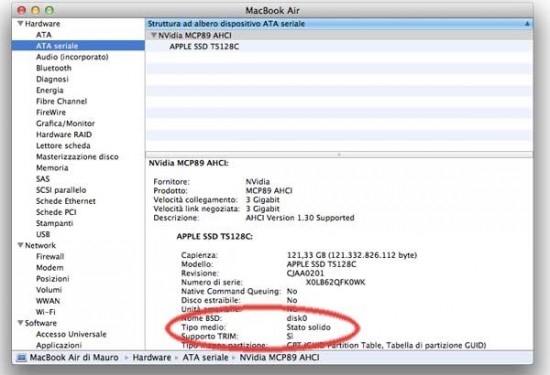Open Firewall under Network

point(50,256)
